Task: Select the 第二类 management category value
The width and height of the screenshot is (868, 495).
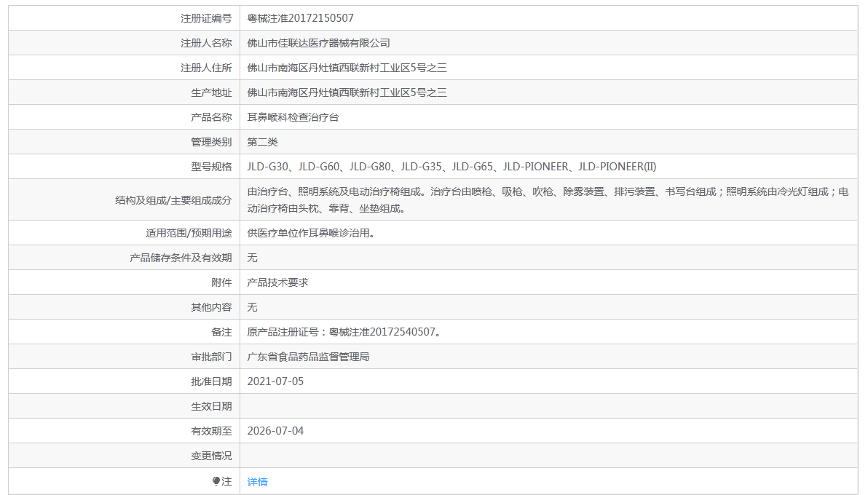Action: pos(262,142)
